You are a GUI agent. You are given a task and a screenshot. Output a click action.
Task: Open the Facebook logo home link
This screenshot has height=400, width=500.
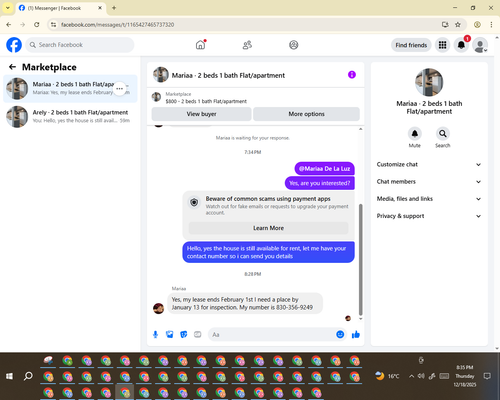click(14, 45)
